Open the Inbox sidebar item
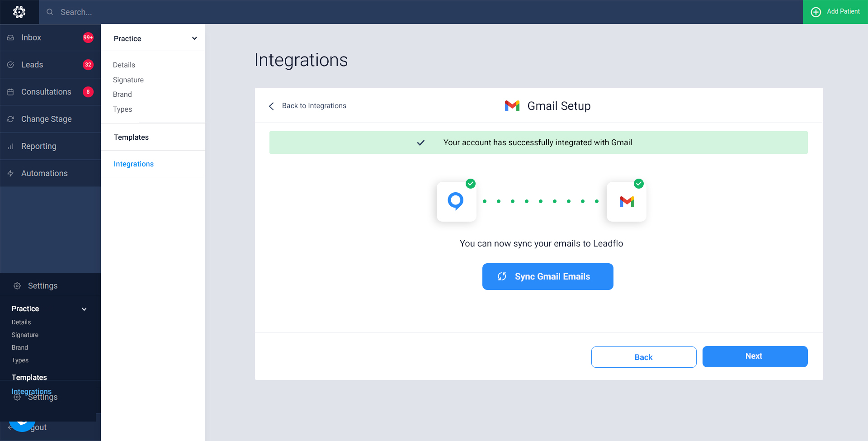Viewport: 868px width, 441px height. click(x=50, y=38)
